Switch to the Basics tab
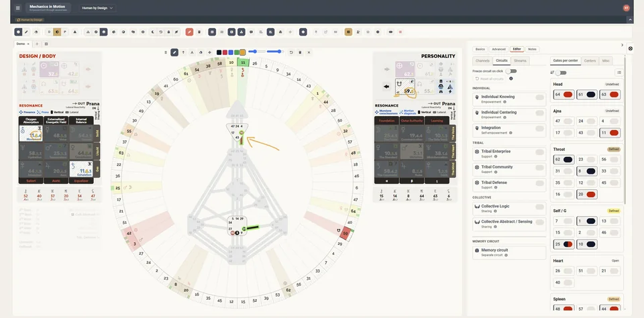 pyautogui.click(x=480, y=49)
